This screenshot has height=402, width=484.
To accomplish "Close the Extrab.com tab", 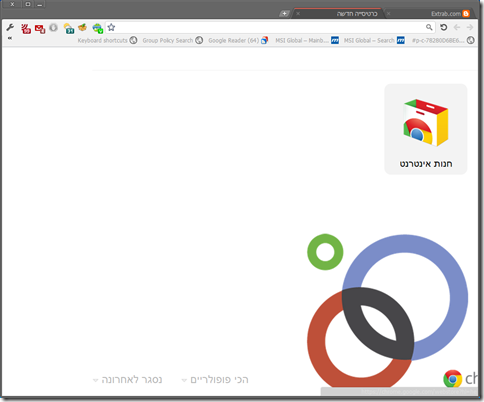I will click(388, 14).
